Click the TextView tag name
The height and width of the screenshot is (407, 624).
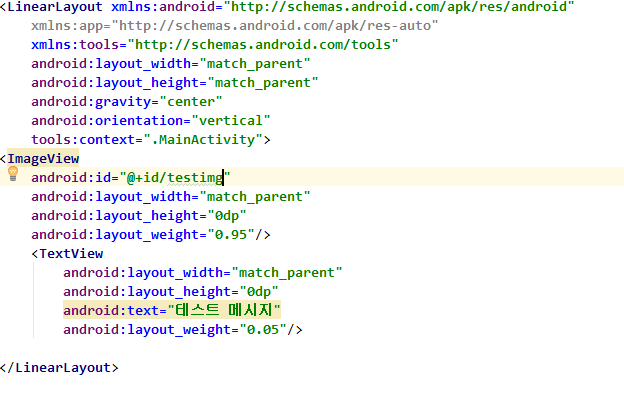71,254
